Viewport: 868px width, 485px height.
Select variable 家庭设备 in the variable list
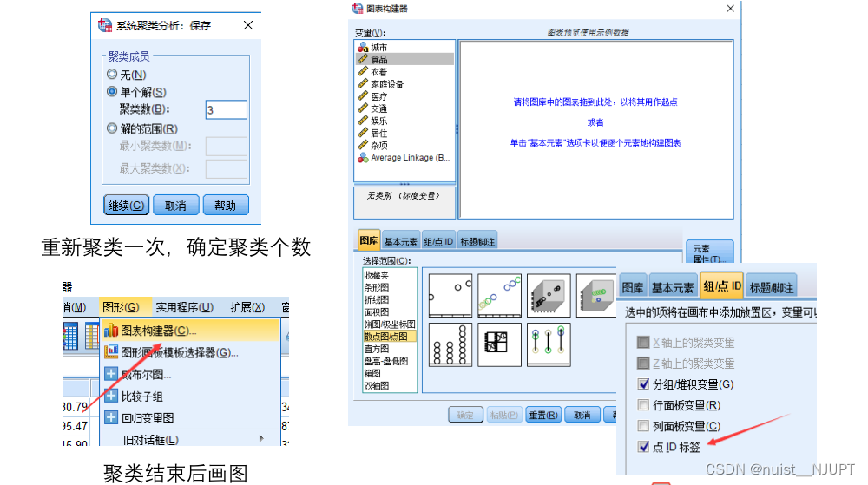pos(404,84)
